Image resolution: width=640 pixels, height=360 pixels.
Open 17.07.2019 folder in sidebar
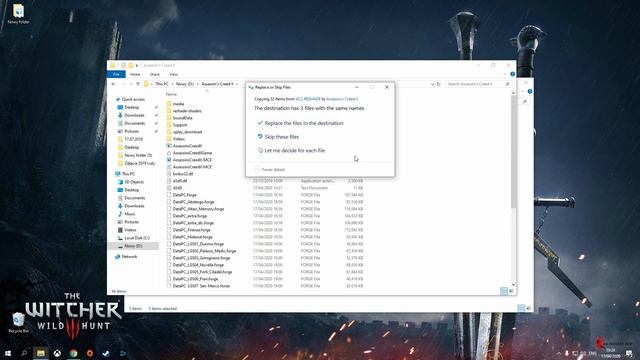130,139
